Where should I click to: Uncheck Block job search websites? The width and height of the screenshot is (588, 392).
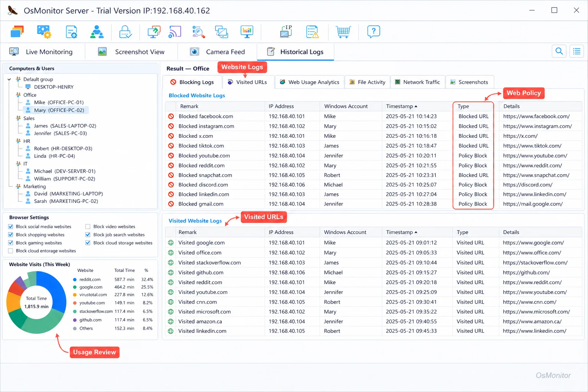(88, 235)
